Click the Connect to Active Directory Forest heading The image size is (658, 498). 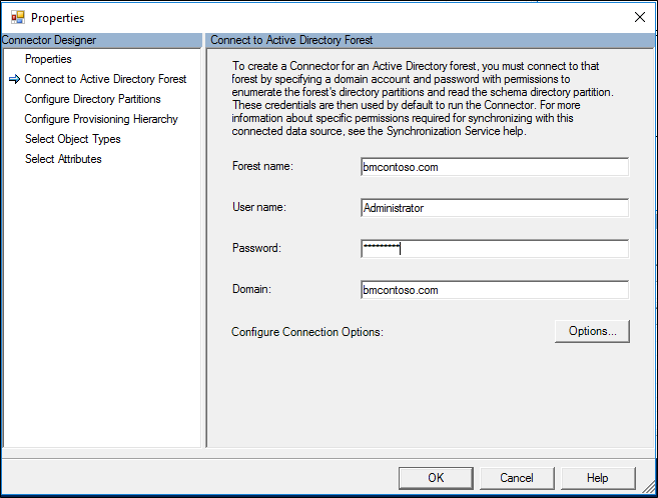(x=292, y=40)
